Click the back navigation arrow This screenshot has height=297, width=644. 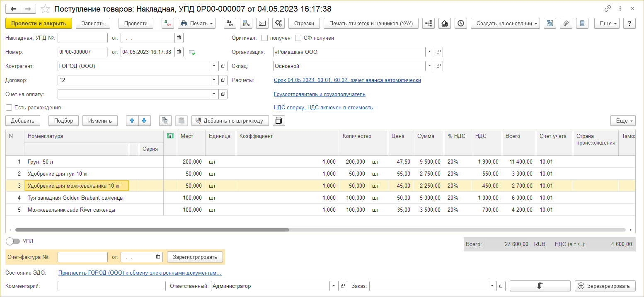(x=14, y=9)
